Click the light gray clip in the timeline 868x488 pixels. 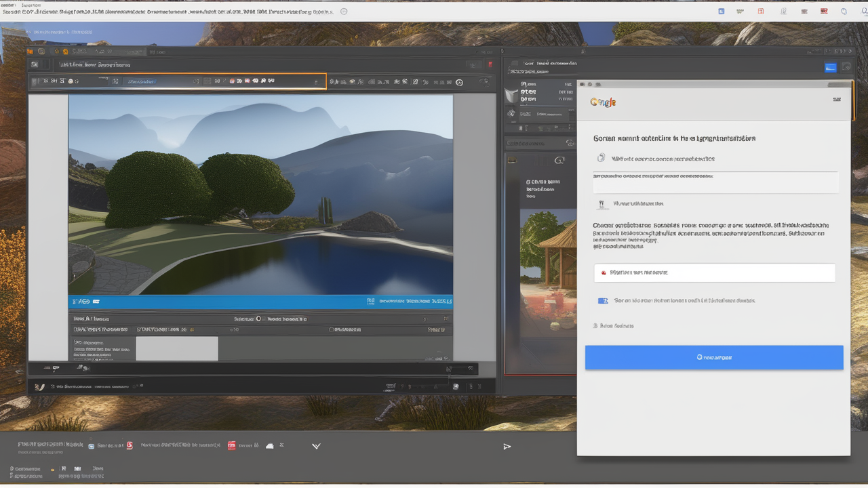pos(176,348)
